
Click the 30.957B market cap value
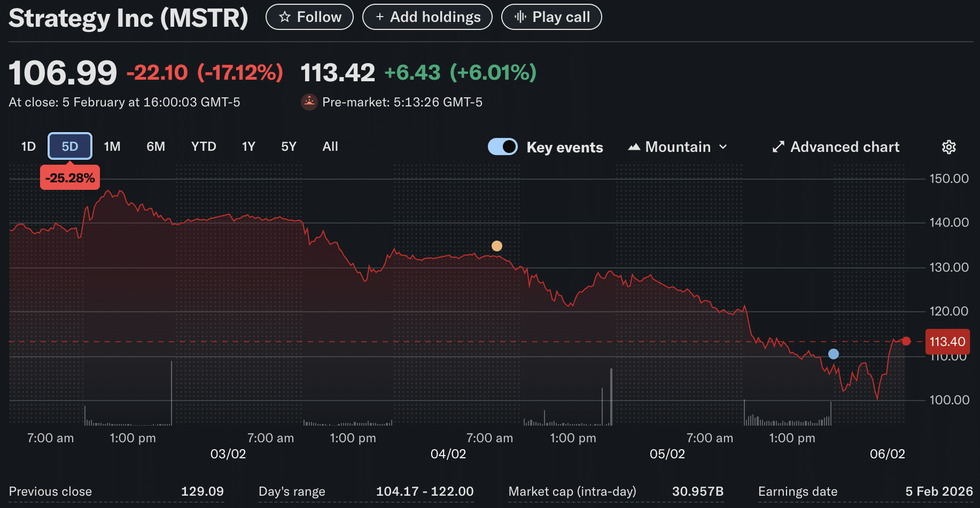[698, 491]
